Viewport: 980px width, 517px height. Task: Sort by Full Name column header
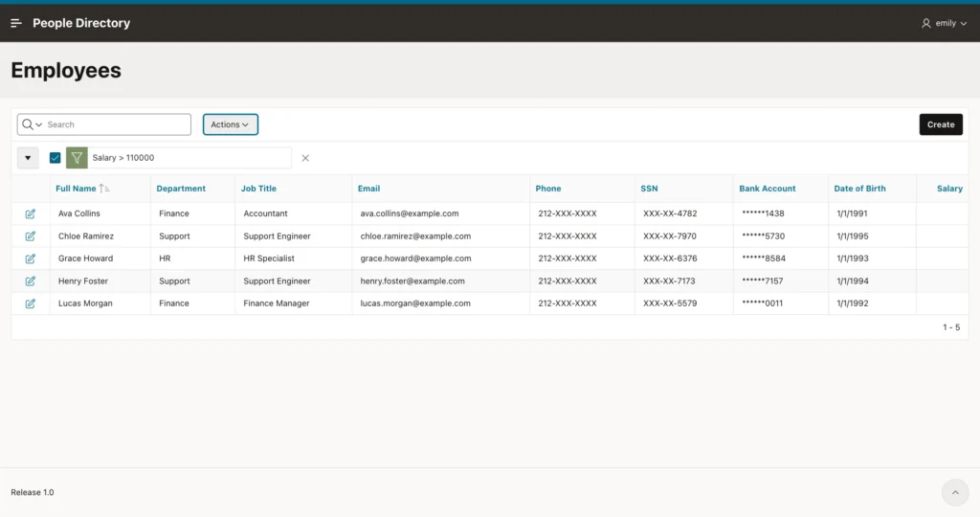click(76, 189)
